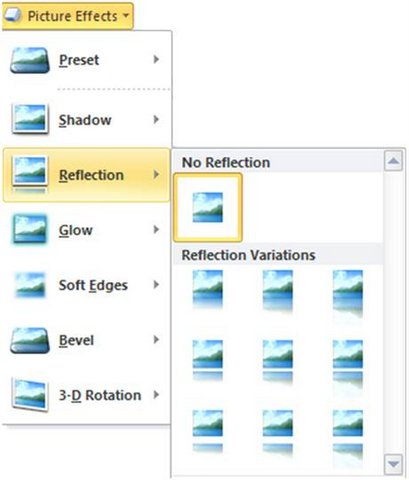Select the Soft Edges menu entry
The height and width of the screenshot is (480, 409).
coord(86,285)
